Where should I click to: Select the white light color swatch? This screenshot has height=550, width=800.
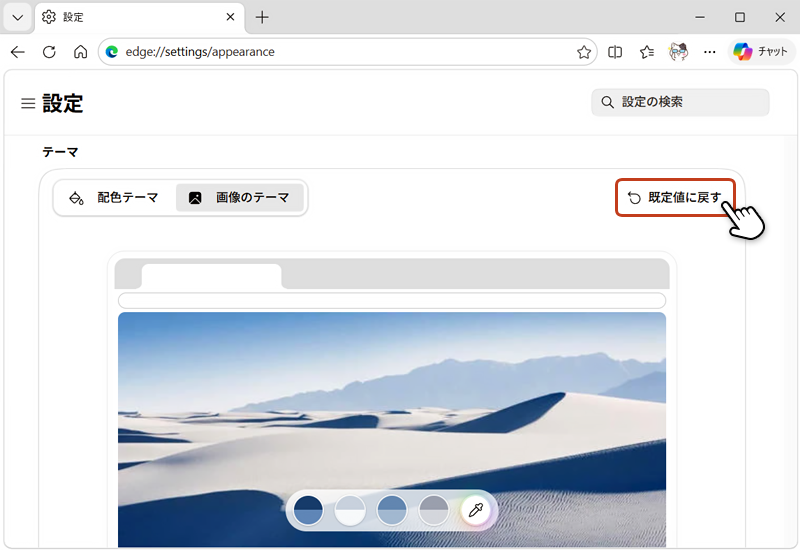pos(350,510)
